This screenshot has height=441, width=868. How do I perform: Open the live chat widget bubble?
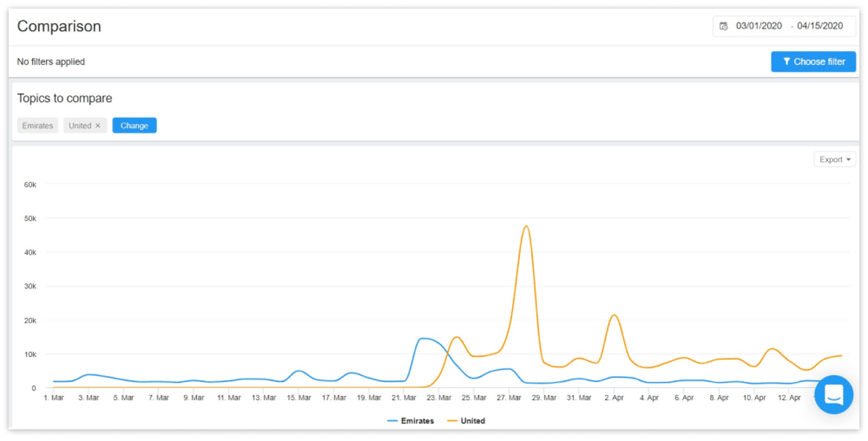coord(833,394)
